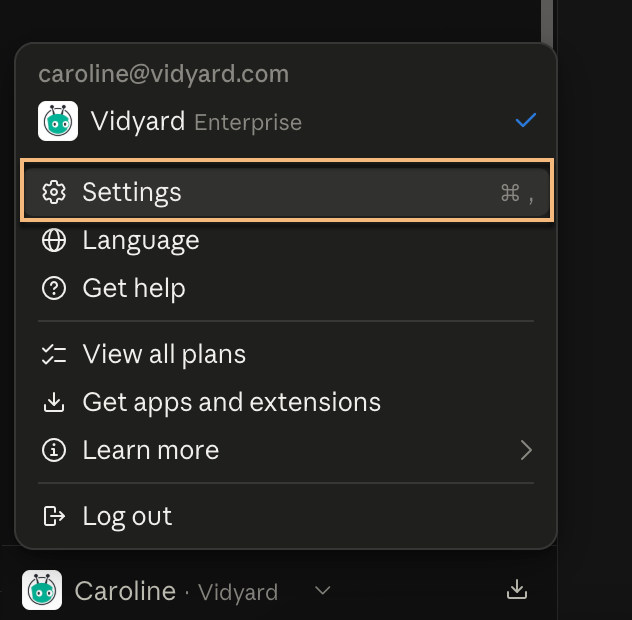The image size is (632, 620).
Task: Select the Vidyard Enterprise organization
Action: coord(287,121)
